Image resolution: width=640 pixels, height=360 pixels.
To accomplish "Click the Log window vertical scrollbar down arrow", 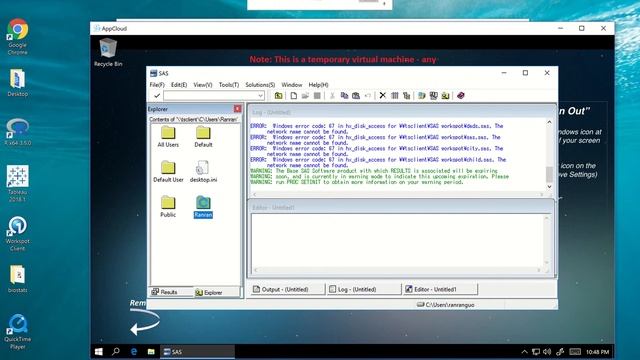I will [549, 187].
